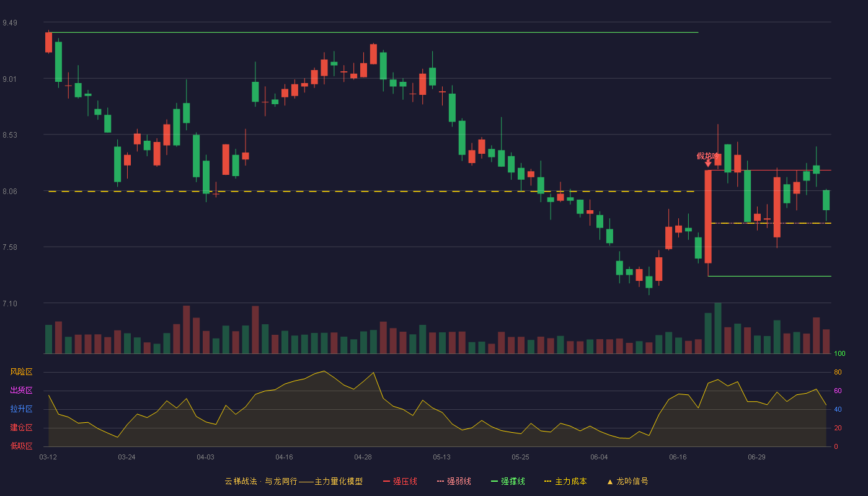The image size is (868, 496).
Task: Click the 9.01 price axis label
Action: [x=10, y=79]
